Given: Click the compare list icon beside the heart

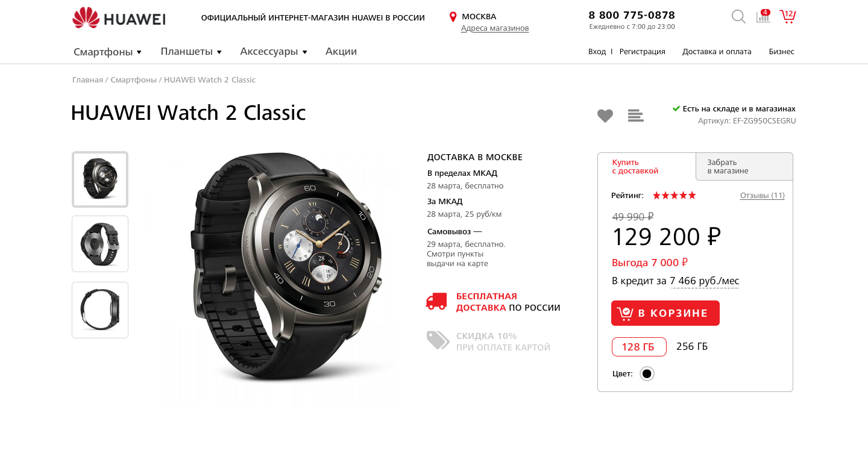Looking at the screenshot, I should click(635, 116).
